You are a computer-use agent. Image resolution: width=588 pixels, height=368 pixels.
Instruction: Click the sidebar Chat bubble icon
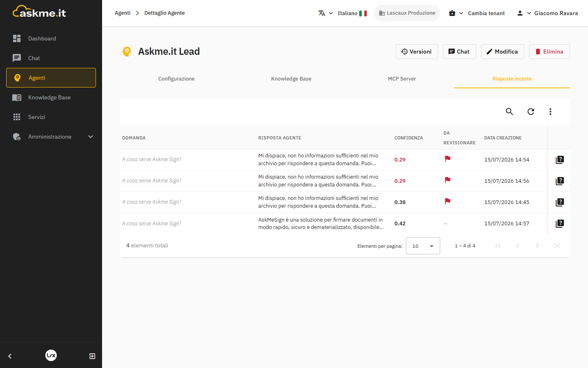[x=17, y=58]
